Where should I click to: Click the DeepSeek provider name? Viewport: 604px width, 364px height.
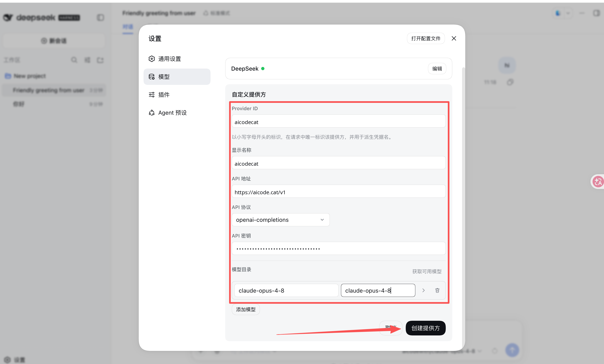(245, 69)
